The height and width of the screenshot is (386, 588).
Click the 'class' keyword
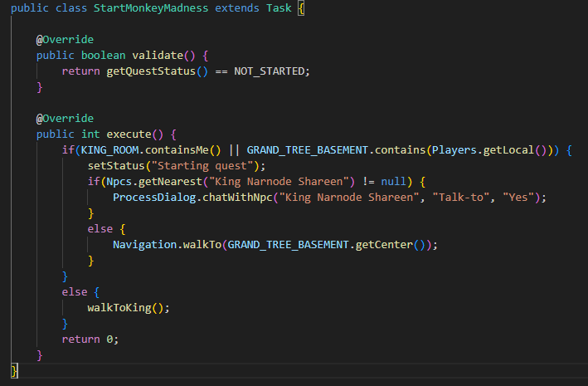point(71,7)
